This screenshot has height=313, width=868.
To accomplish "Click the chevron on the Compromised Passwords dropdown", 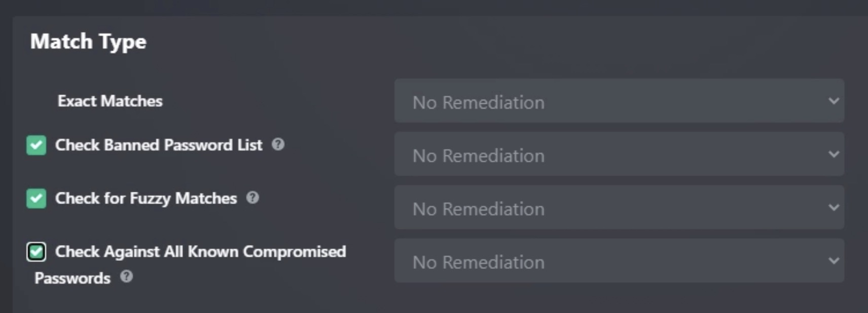I will coord(832,261).
